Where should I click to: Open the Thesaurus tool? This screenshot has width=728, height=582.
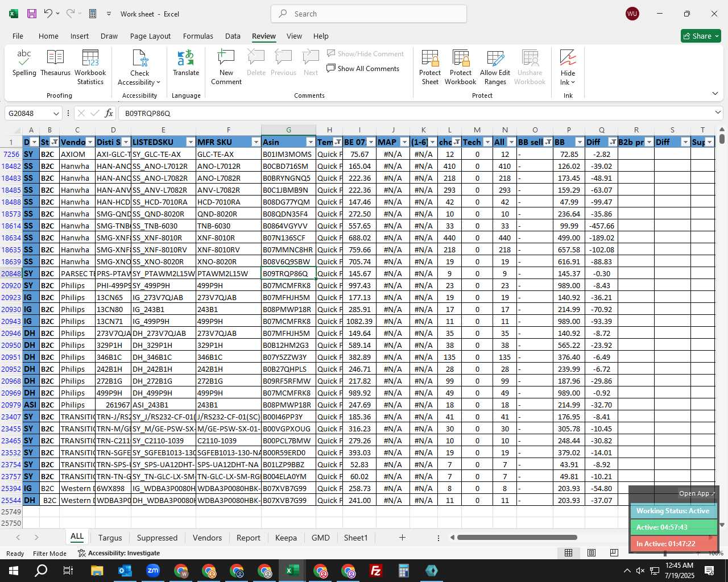55,64
